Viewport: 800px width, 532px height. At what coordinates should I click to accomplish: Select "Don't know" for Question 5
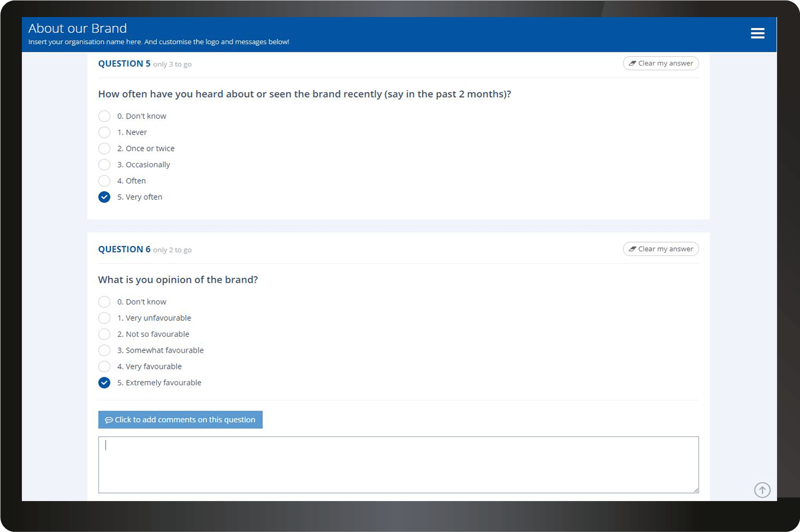104,116
